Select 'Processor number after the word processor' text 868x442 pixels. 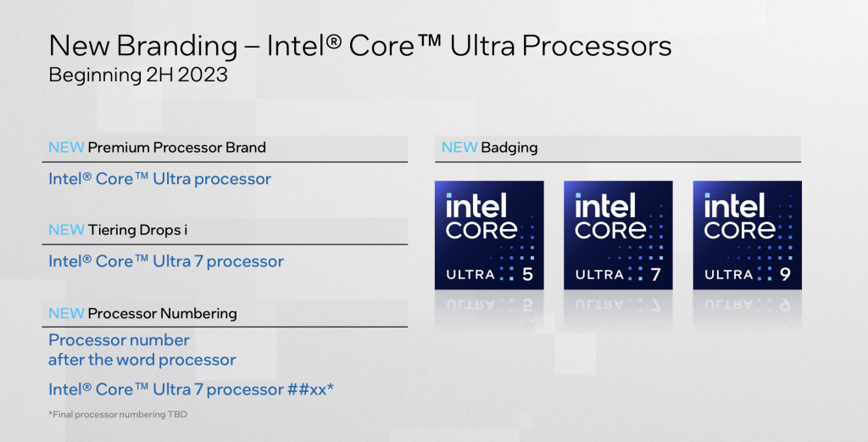pyautogui.click(x=142, y=350)
